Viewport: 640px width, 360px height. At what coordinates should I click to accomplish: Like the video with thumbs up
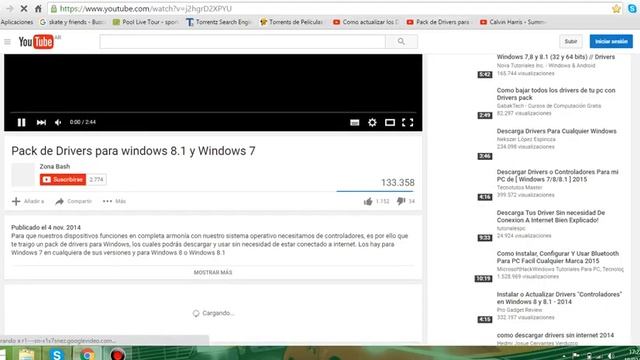(368, 201)
